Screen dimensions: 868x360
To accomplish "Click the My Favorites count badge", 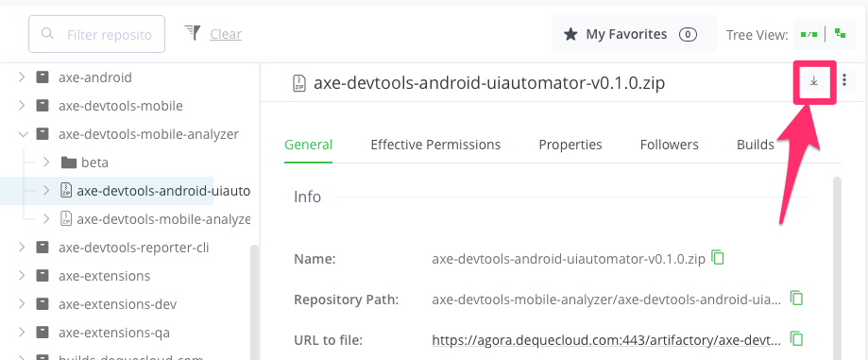I will (688, 34).
